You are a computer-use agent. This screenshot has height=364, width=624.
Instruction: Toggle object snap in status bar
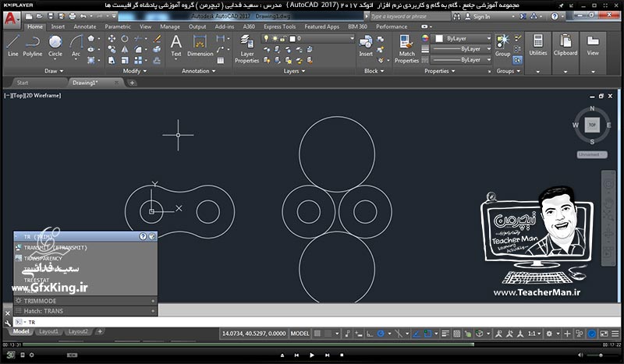[427, 334]
